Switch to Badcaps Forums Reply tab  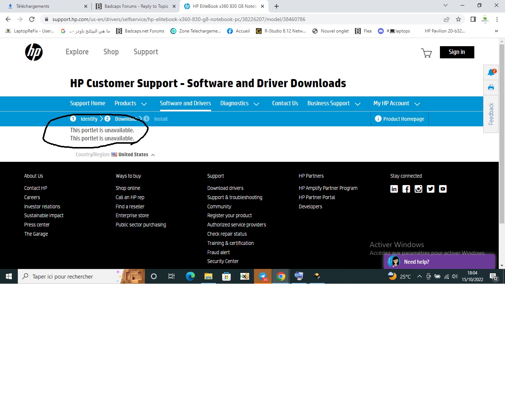click(x=136, y=6)
